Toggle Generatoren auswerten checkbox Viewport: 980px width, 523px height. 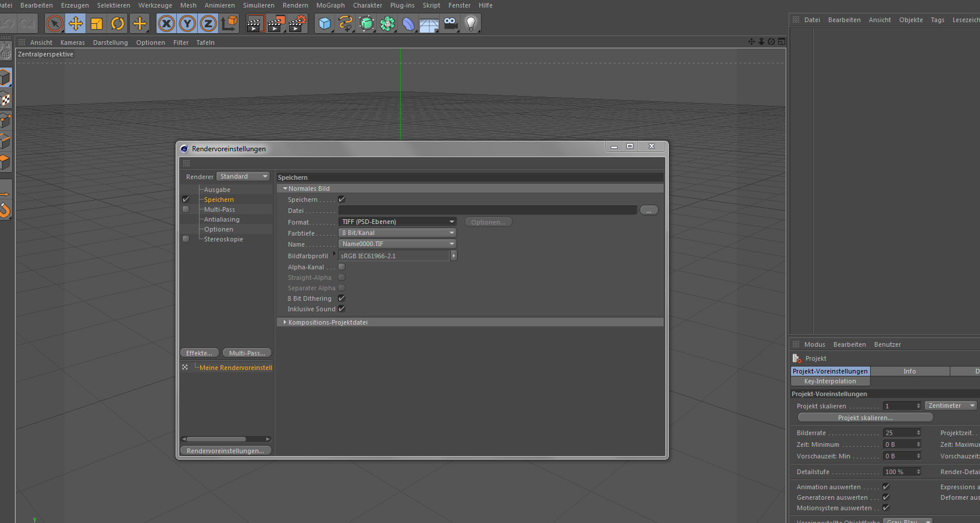coord(886,497)
